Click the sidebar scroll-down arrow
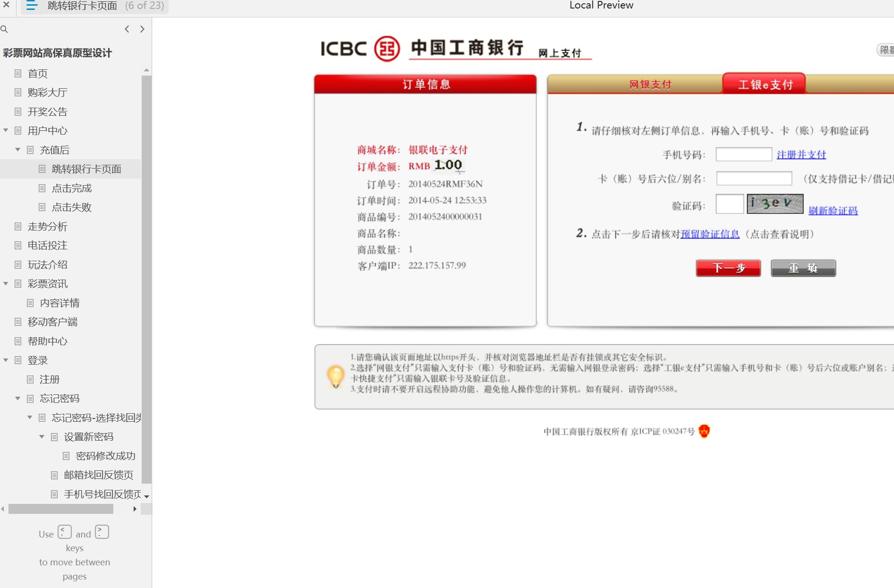The height and width of the screenshot is (588, 894). tap(146, 496)
